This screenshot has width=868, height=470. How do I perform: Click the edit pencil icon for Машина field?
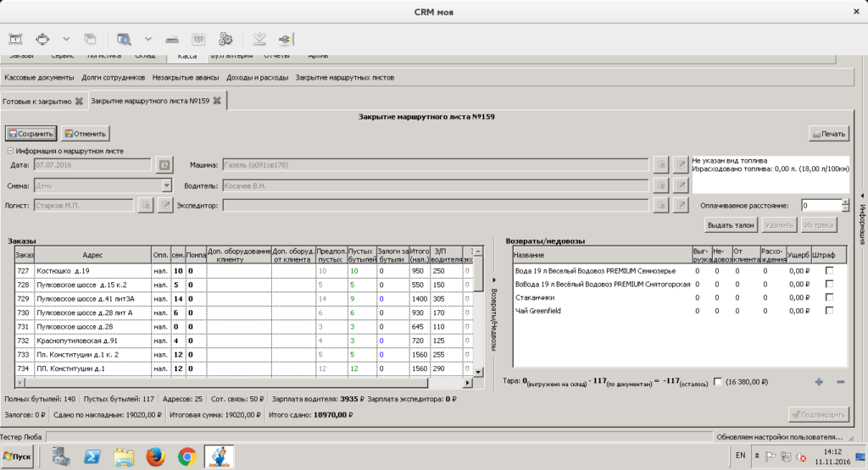(x=681, y=164)
